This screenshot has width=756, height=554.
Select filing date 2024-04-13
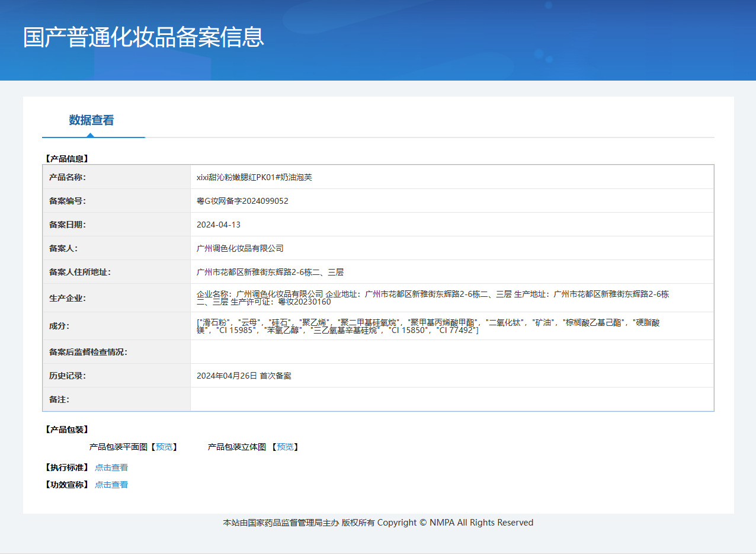click(219, 225)
